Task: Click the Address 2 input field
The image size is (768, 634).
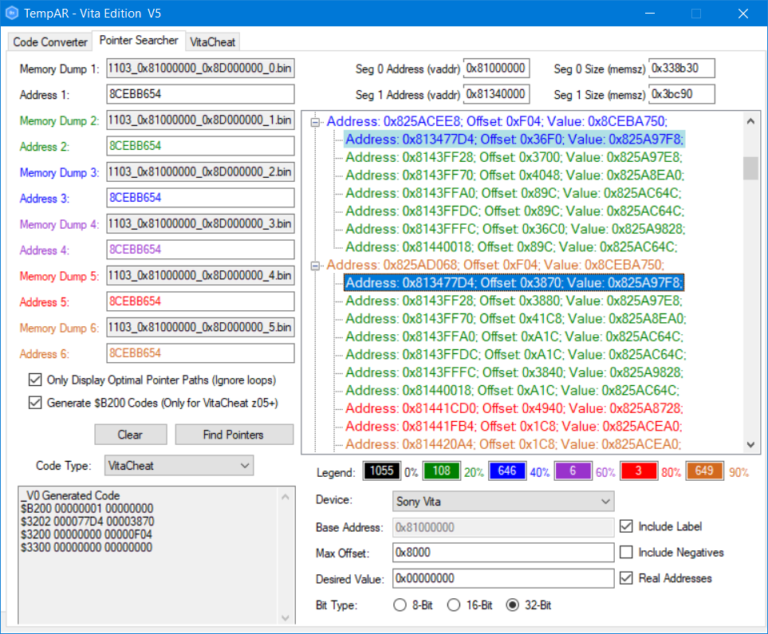Action: 200,146
